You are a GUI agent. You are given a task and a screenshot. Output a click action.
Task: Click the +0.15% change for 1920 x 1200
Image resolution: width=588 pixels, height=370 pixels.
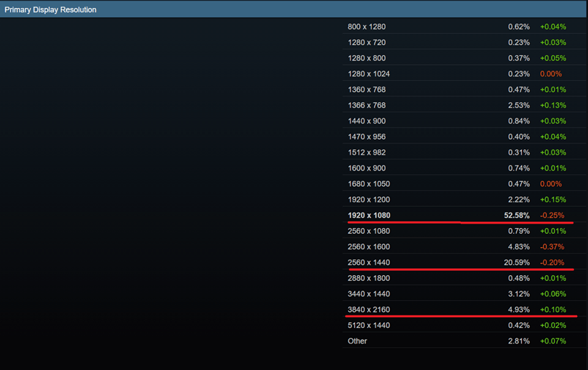coord(552,200)
